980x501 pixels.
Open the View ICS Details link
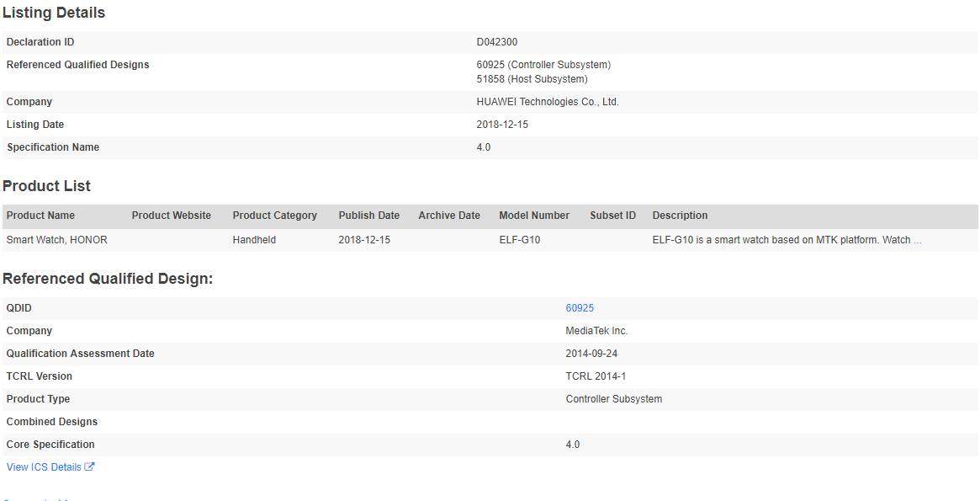click(x=44, y=466)
